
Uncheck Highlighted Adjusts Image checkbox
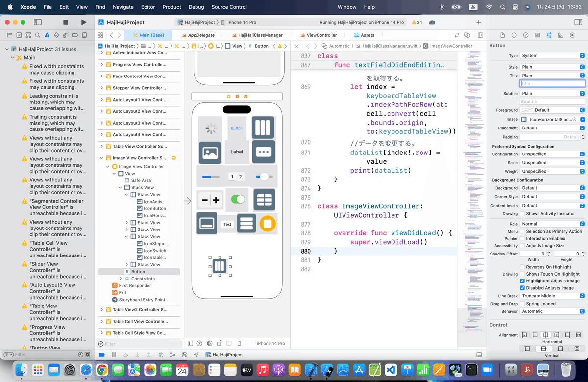pos(522,281)
